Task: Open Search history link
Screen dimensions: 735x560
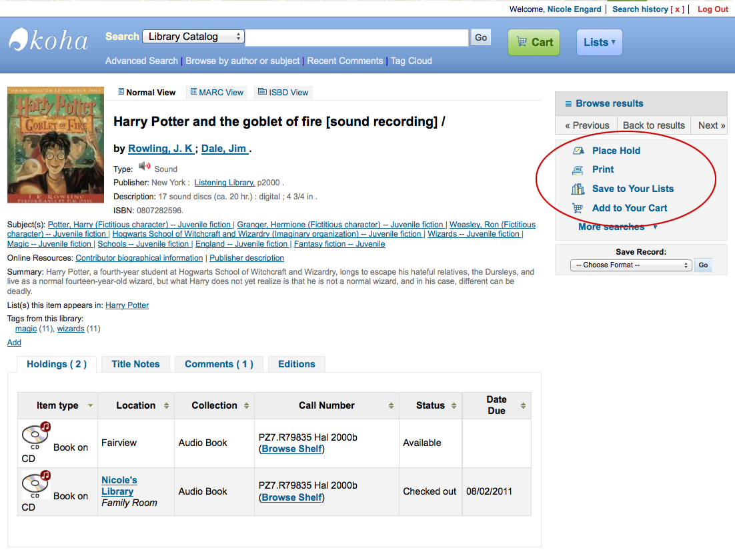Action: pos(640,9)
